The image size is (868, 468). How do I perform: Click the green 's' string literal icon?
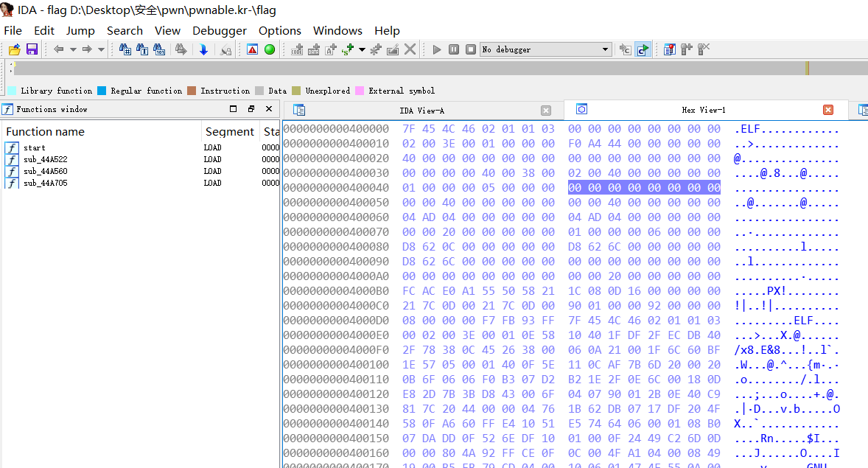(x=349, y=49)
